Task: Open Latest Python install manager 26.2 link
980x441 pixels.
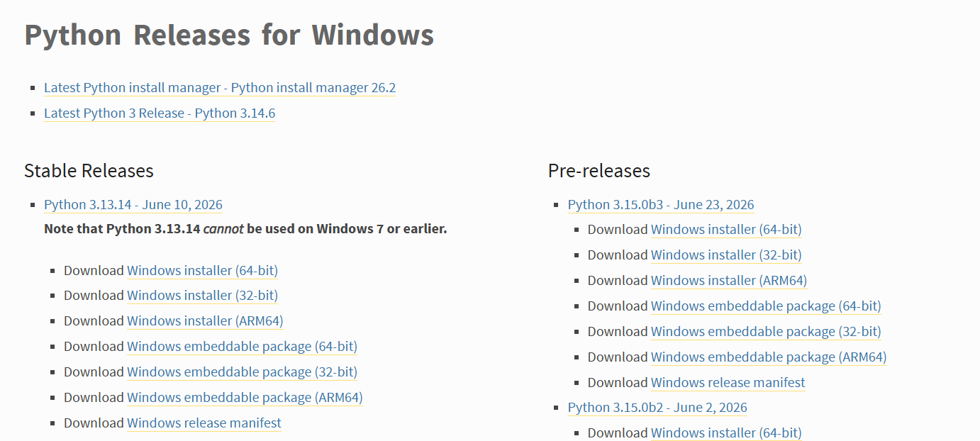Action: (220, 88)
